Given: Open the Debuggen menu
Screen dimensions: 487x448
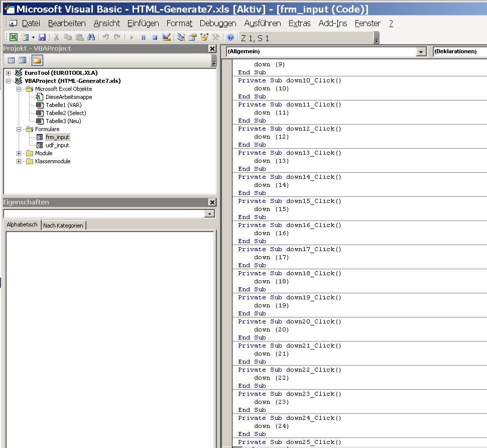Looking at the screenshot, I should [x=218, y=23].
